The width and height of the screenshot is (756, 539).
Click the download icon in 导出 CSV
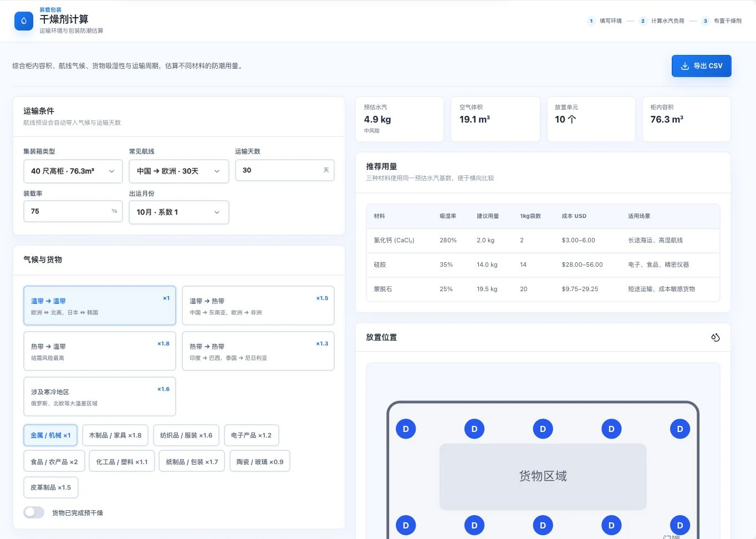point(685,66)
